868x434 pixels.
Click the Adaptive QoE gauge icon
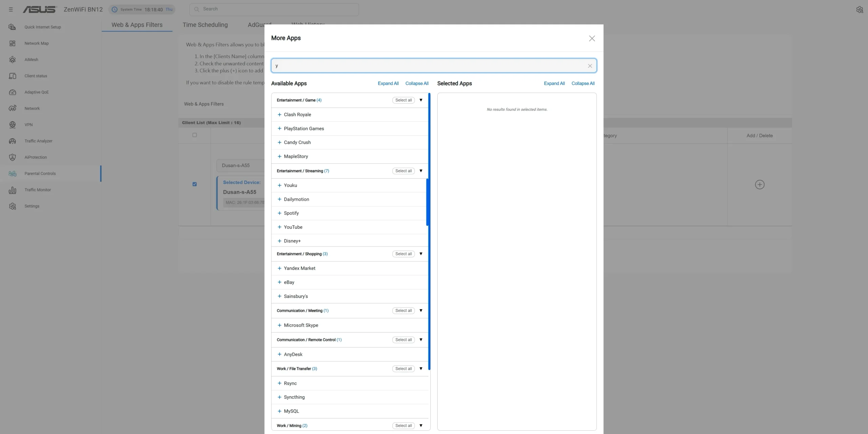12,92
